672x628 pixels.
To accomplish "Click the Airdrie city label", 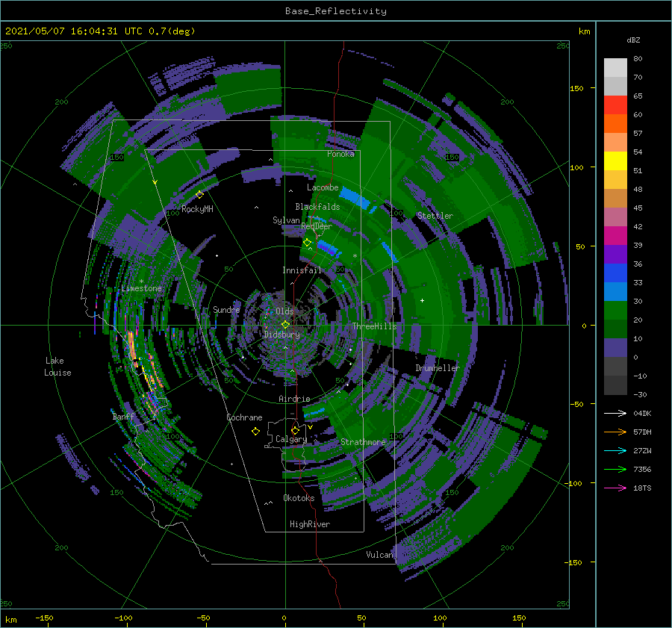I will (294, 399).
